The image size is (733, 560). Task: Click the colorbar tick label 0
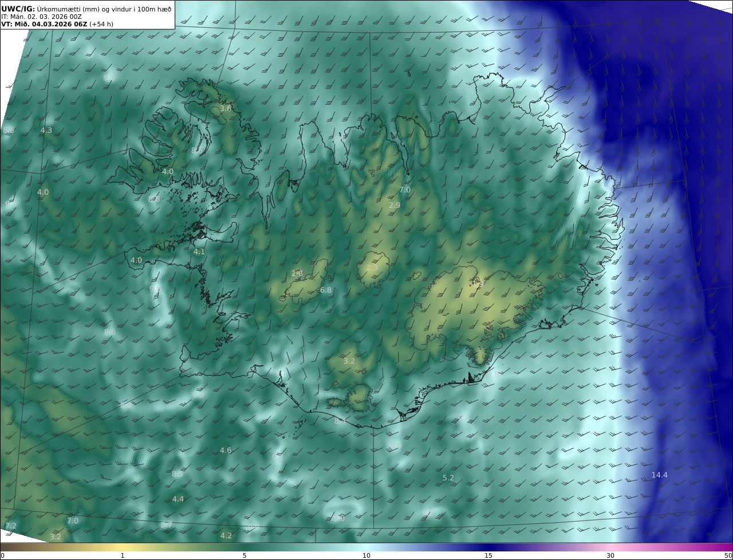click(2, 555)
